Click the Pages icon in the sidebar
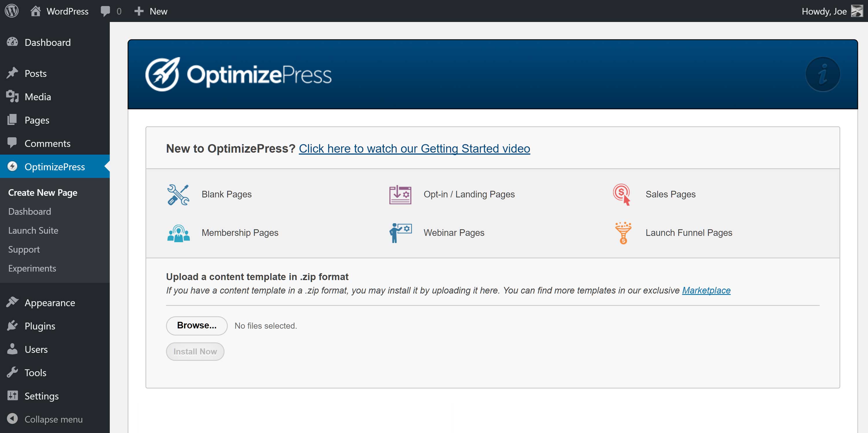This screenshot has height=433, width=868. pos(12,120)
